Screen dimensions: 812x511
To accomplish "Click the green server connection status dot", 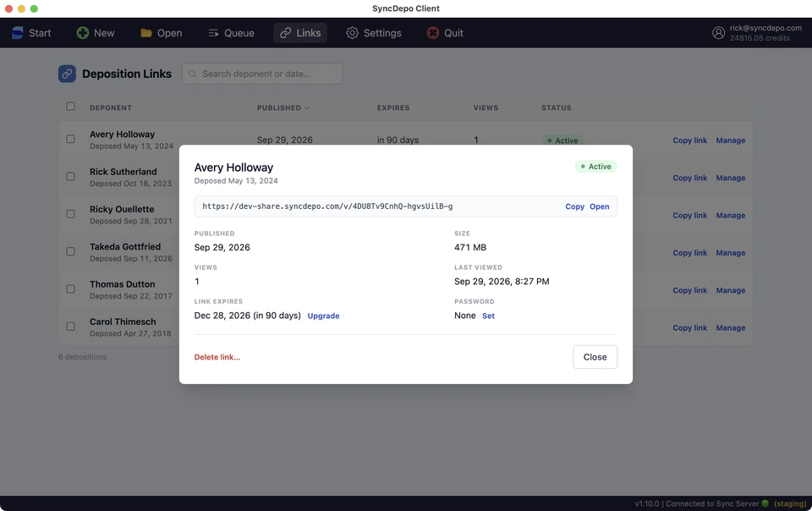I will 765,503.
